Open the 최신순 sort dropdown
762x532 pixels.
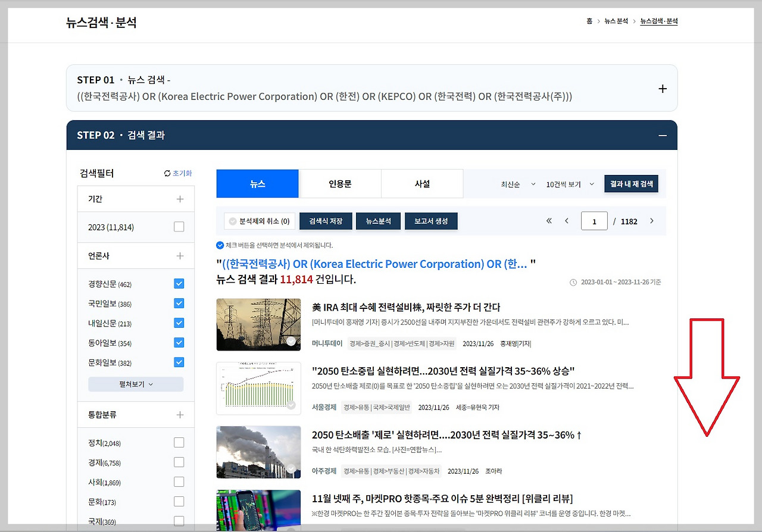(x=518, y=184)
